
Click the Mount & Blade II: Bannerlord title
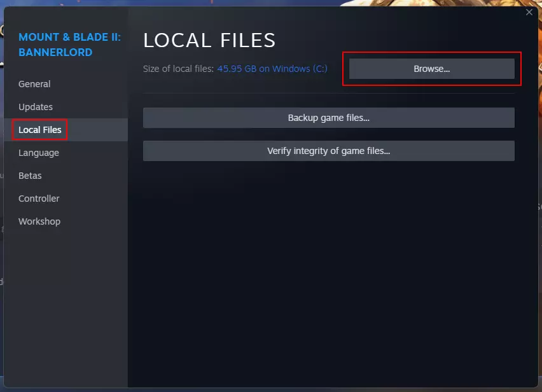(69, 45)
